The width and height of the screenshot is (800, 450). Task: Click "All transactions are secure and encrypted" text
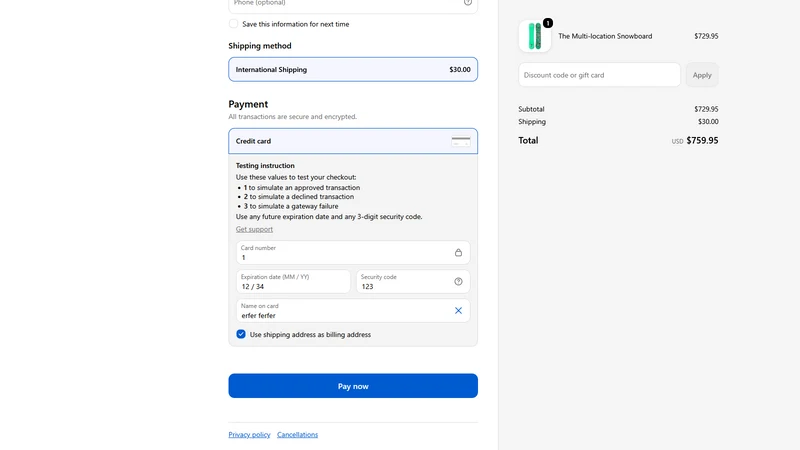[292, 117]
